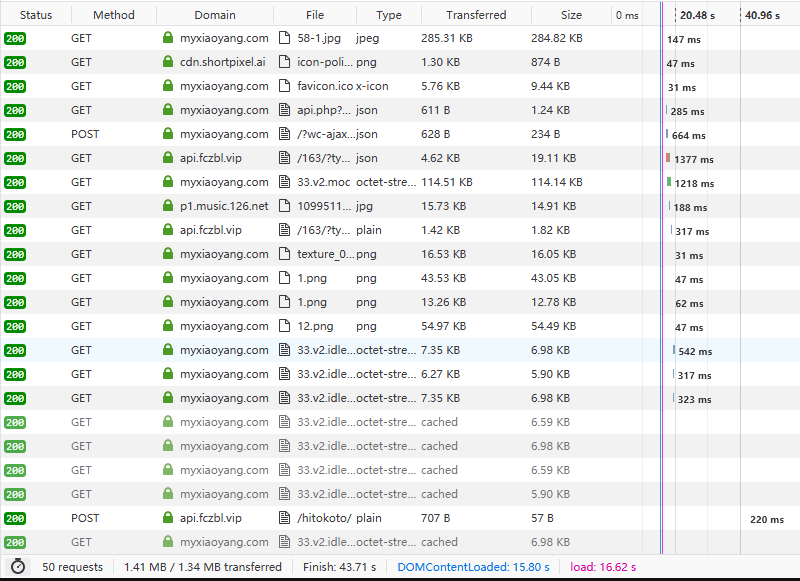Click the 40.96 s waterfall time marker

click(x=762, y=15)
